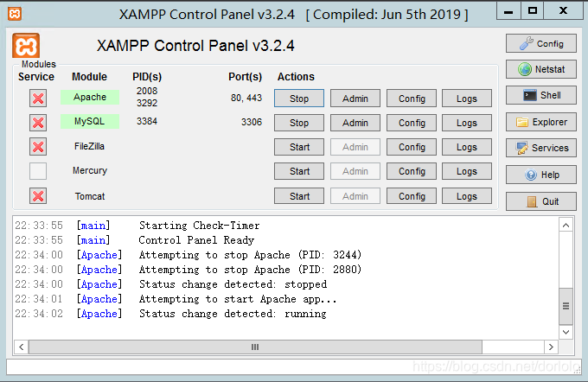This screenshot has height=382, width=588.
Task: Start the Mercury module
Action: click(299, 171)
